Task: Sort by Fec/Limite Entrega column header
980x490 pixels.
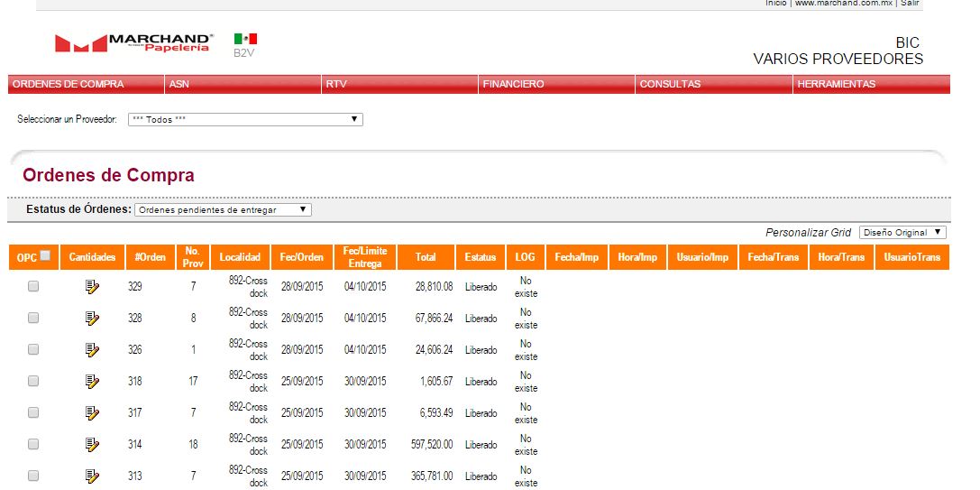Action: (365, 257)
